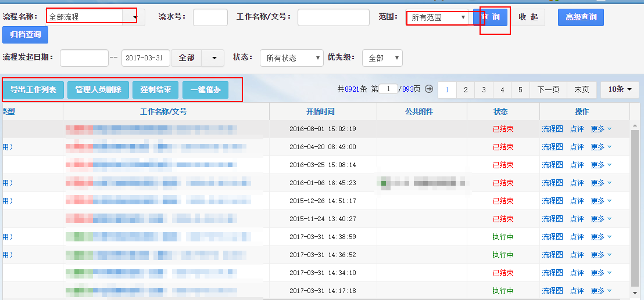The height and width of the screenshot is (300, 644).
Task: Go to page 3 in pagination
Action: point(484,89)
